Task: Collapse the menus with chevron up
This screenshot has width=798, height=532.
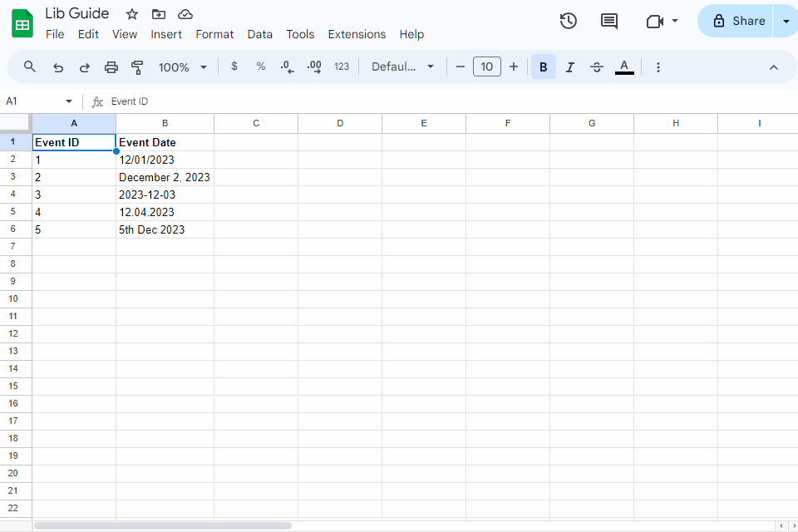Action: pyautogui.click(x=774, y=67)
